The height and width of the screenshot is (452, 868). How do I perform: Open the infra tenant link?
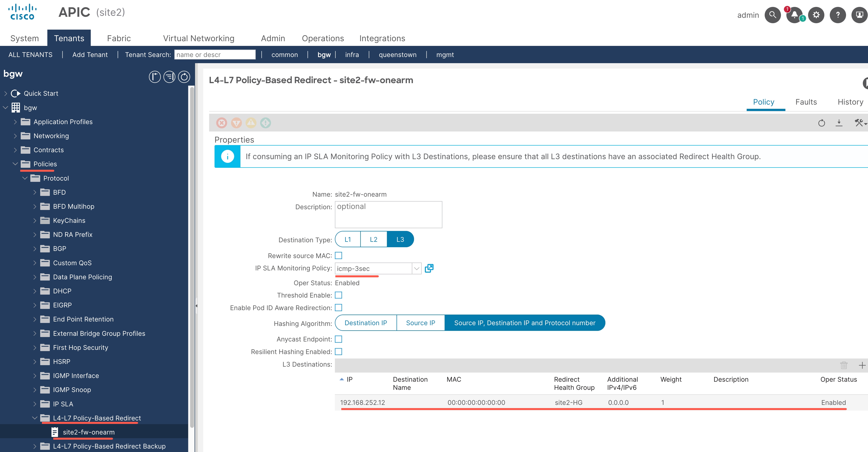pyautogui.click(x=352, y=55)
